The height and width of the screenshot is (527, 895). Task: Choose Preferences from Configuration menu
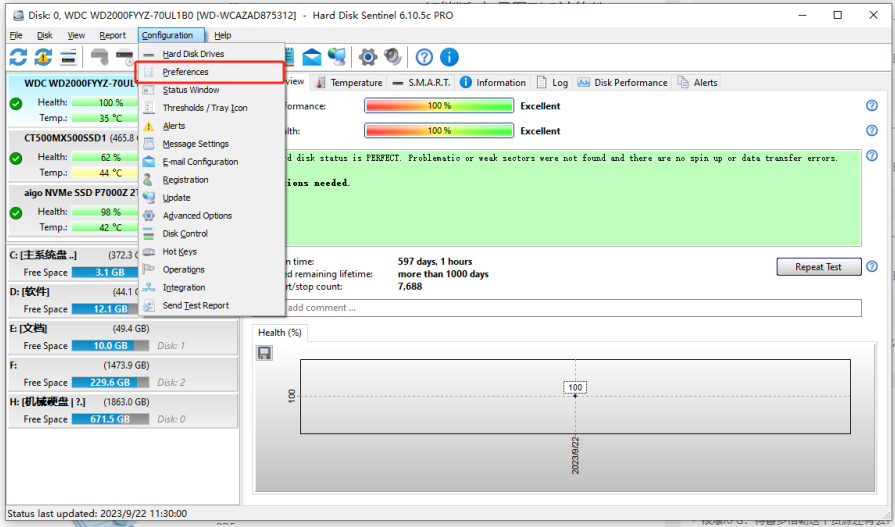212,72
